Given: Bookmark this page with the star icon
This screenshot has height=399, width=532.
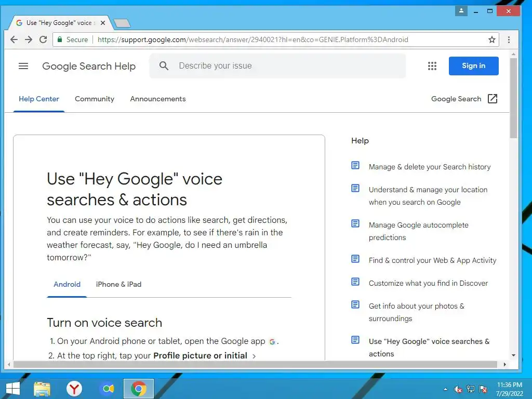Looking at the screenshot, I should [x=492, y=39].
